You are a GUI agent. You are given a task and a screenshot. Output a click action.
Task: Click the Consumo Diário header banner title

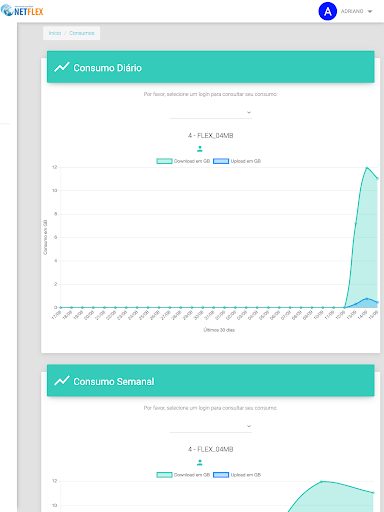108,68
